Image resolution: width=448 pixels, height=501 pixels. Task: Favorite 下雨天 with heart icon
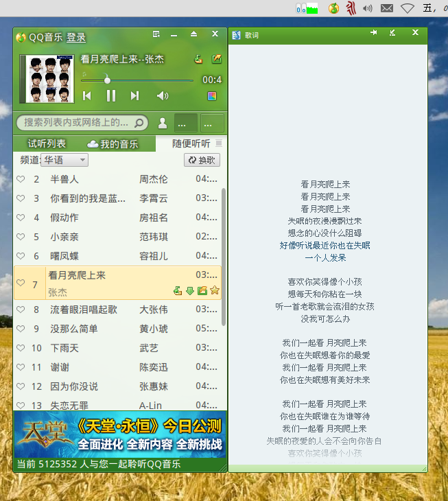(21, 348)
